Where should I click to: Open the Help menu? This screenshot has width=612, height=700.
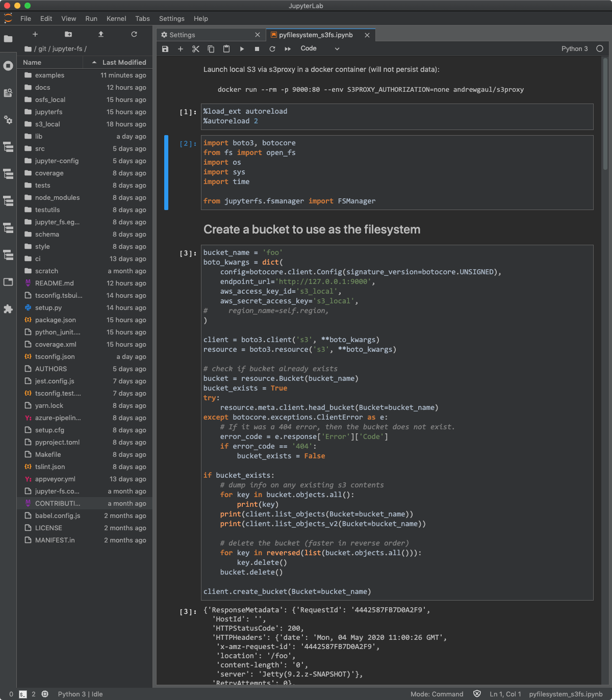201,18
